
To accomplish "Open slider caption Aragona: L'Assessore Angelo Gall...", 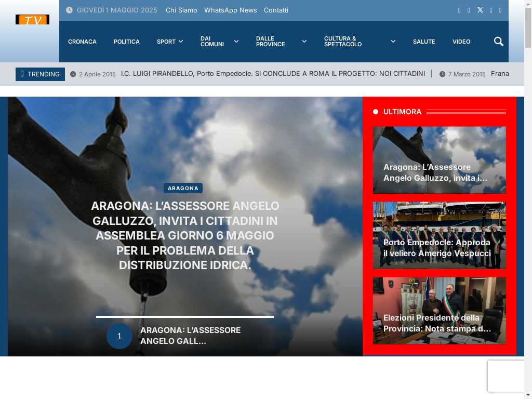I will (190, 336).
